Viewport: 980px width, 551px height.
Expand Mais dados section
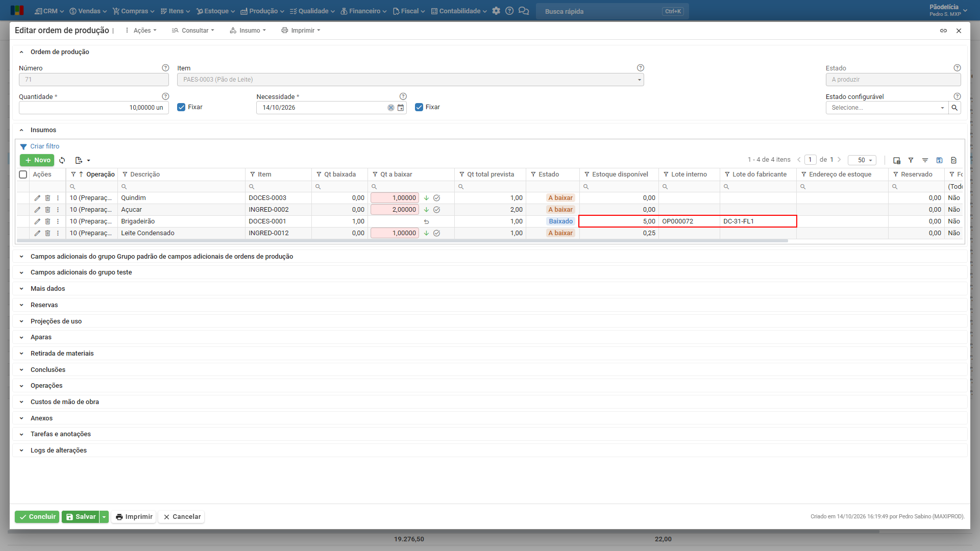pyautogui.click(x=47, y=289)
